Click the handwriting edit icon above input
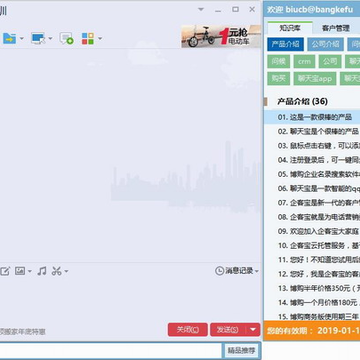The image size is (360, 360). click(5, 271)
